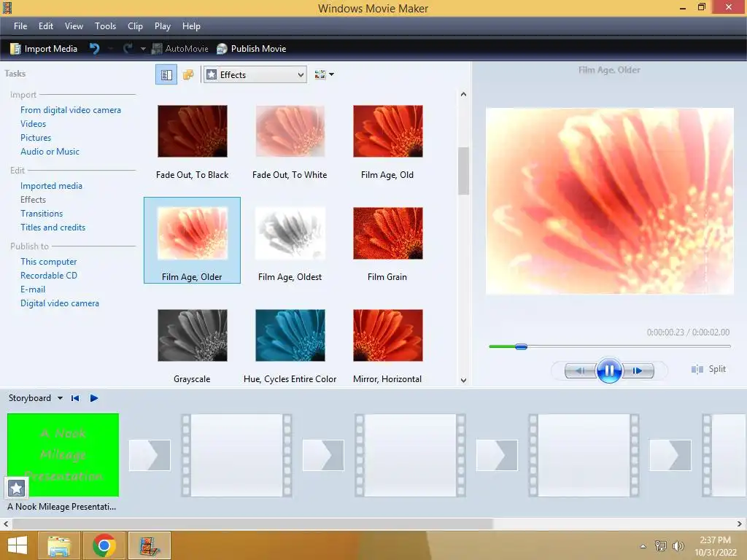Click the preview seek bar handle

pos(521,346)
